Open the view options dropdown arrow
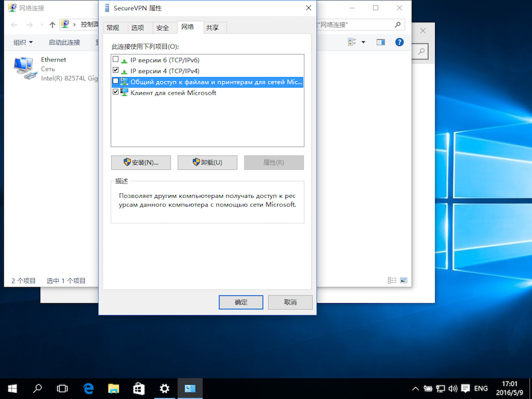The width and height of the screenshot is (532, 399). [x=364, y=42]
